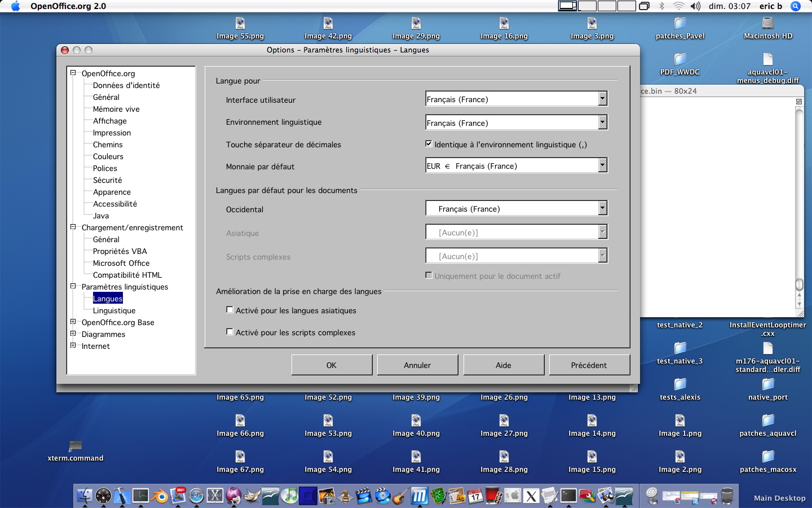Image resolution: width=812 pixels, height=508 pixels.
Task: Launch Dashboard from the Dock
Action: (103, 496)
